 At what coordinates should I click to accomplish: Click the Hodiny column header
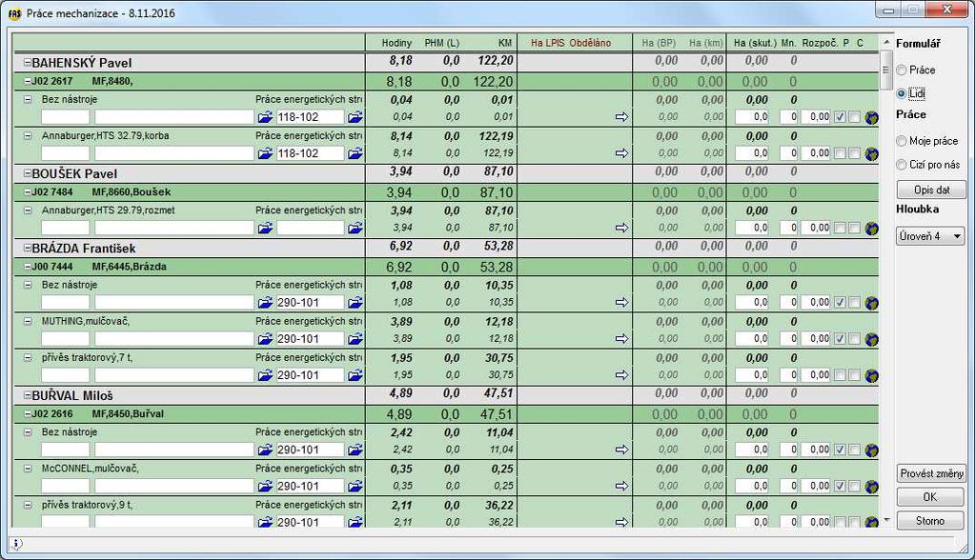click(x=396, y=43)
